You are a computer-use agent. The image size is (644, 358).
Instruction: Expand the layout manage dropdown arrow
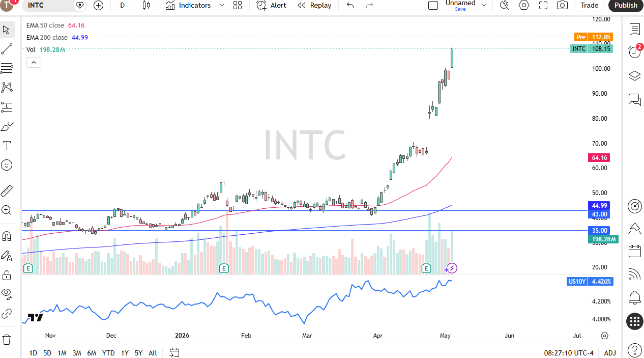click(484, 5)
